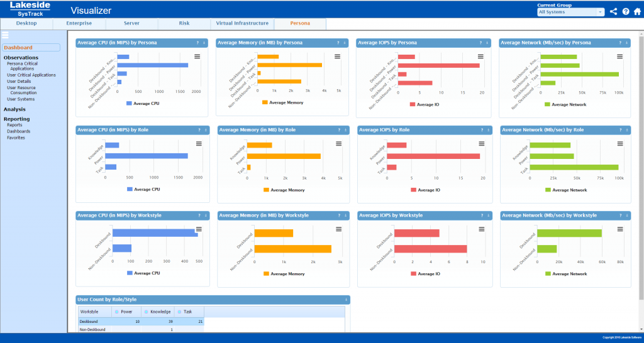
Task: Toggle the sidebar hamburger menu icon
Action: tap(5, 35)
